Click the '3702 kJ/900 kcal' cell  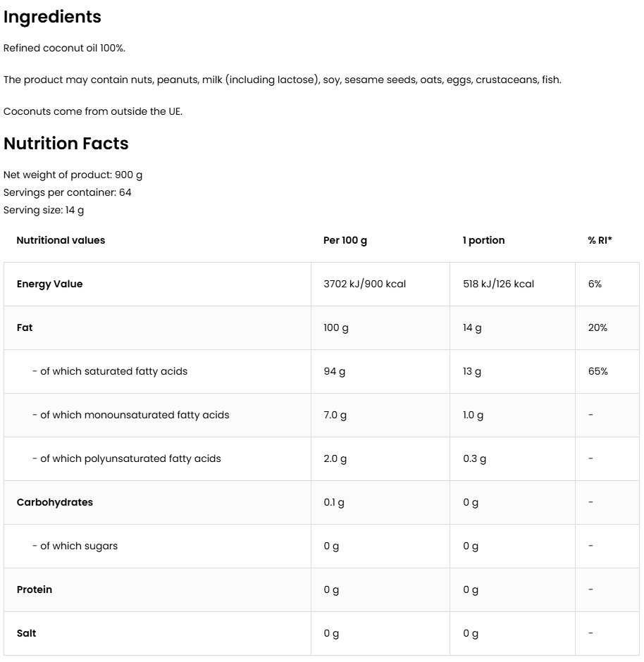(365, 284)
